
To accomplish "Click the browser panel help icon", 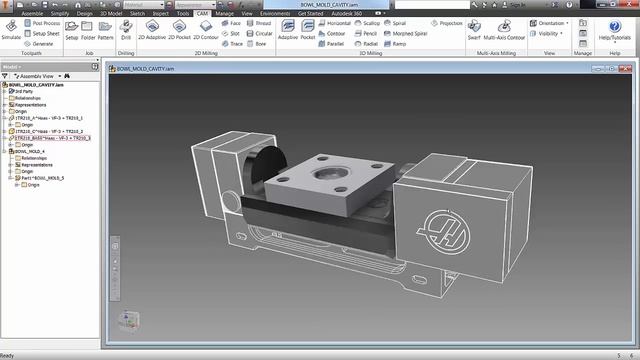I will point(95,67).
